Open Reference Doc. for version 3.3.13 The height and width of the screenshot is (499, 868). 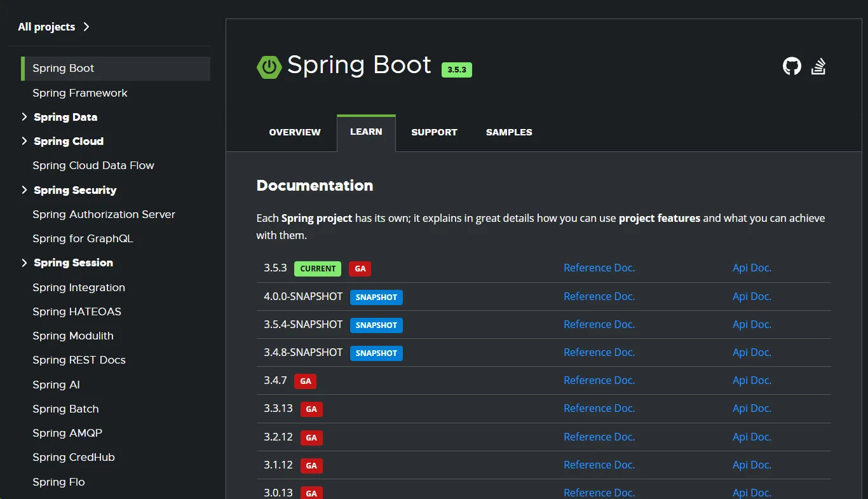coord(599,408)
